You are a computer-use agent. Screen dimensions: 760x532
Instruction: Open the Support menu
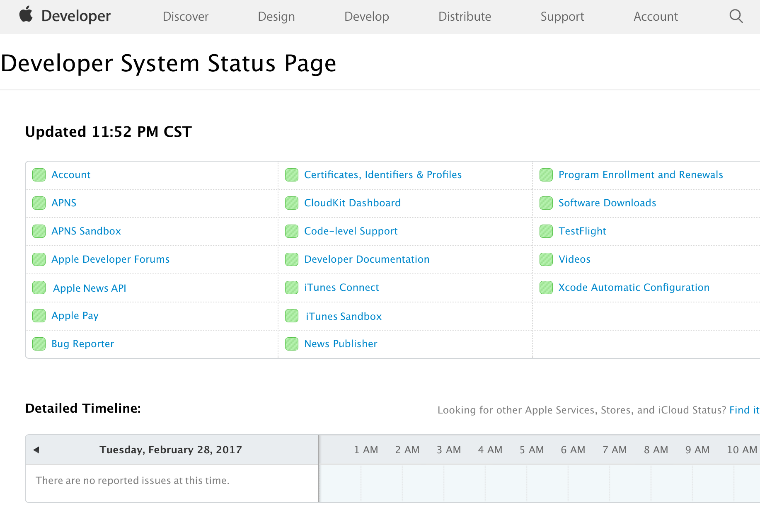point(562,17)
